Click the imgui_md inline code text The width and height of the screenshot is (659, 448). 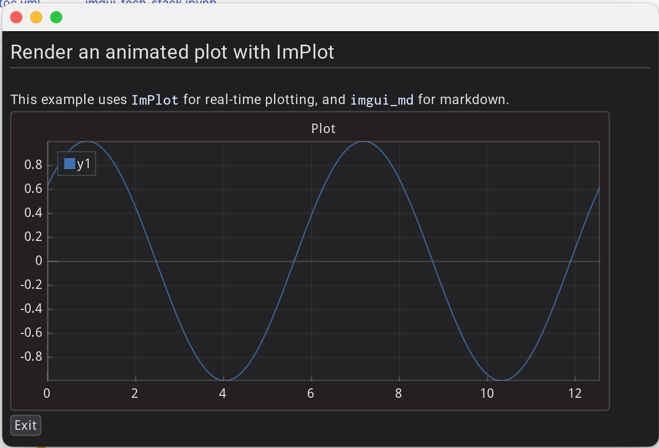click(x=381, y=100)
